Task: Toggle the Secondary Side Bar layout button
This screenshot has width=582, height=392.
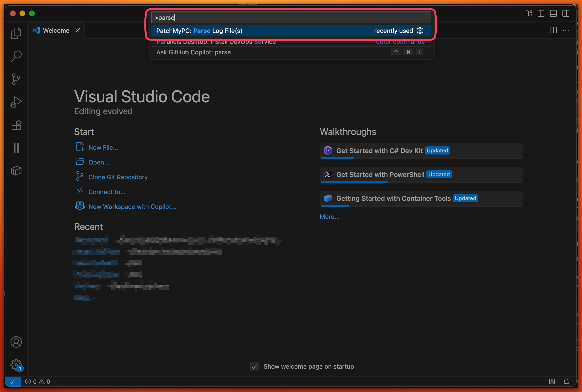Action: pos(566,13)
